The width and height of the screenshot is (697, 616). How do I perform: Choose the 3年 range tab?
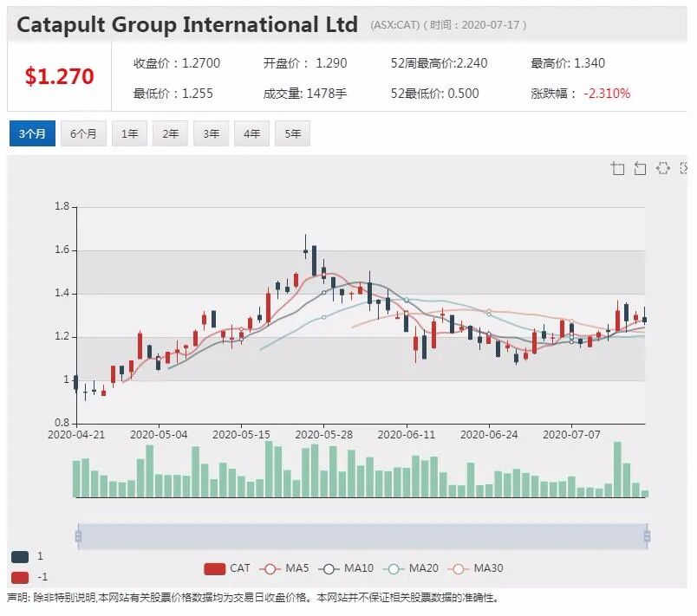tap(212, 133)
